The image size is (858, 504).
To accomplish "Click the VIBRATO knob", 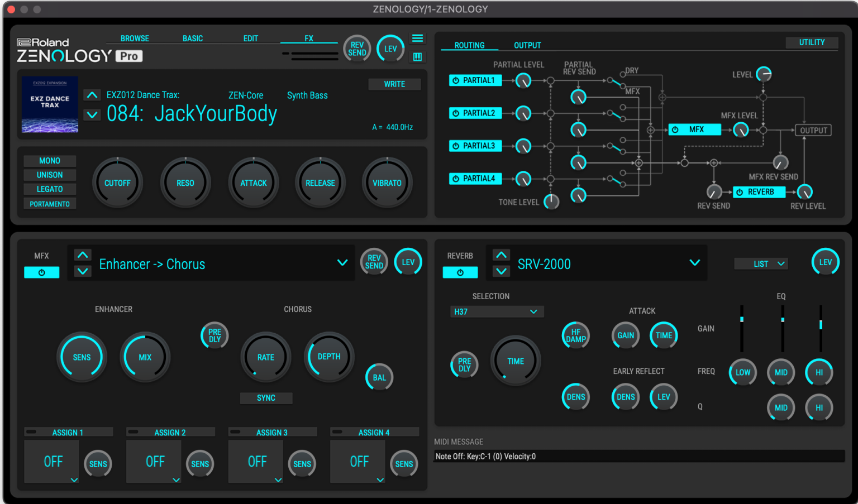I will point(387,183).
